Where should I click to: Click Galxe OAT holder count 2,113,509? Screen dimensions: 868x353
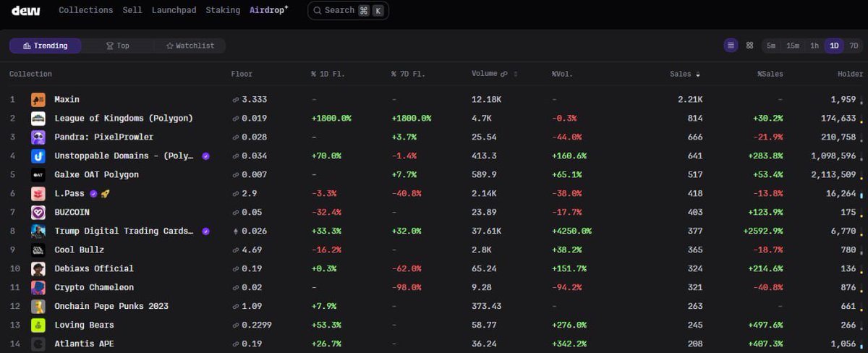[x=833, y=174]
